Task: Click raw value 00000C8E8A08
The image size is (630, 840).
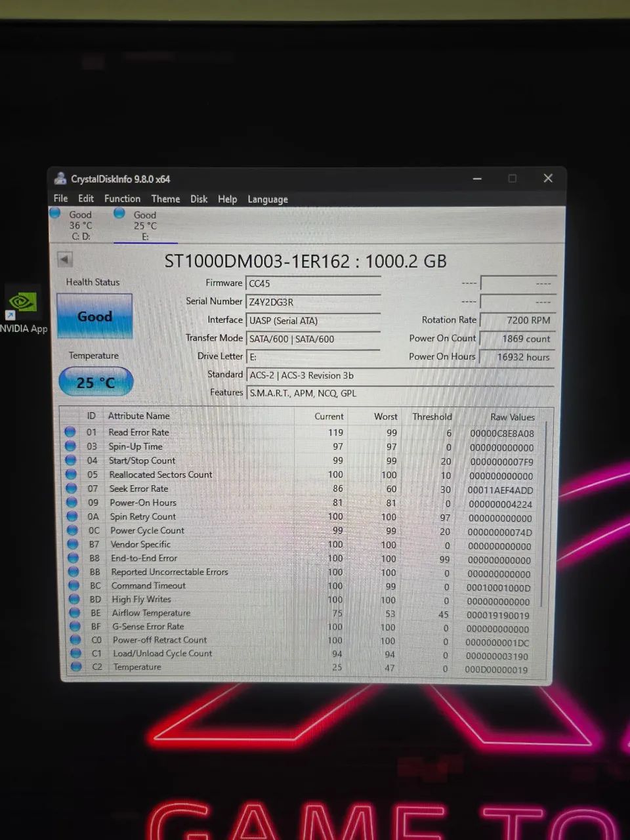Action: tap(502, 434)
